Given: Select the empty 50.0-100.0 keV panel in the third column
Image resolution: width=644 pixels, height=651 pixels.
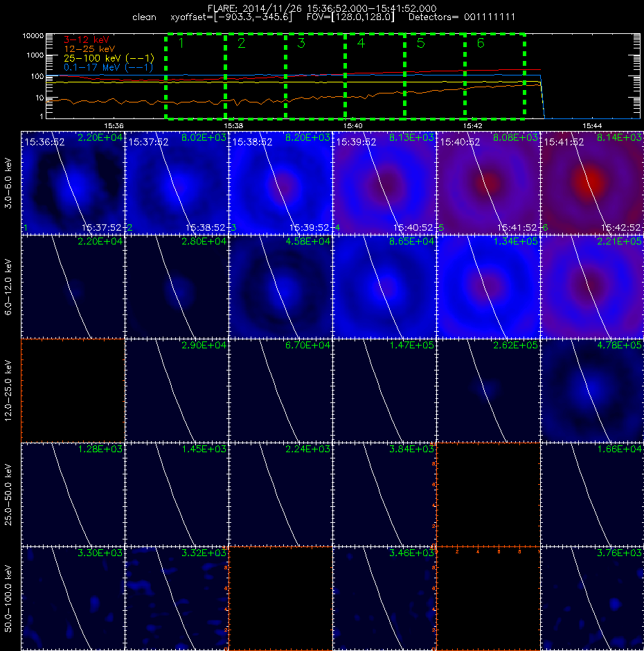Looking at the screenshot, I should [x=280, y=598].
